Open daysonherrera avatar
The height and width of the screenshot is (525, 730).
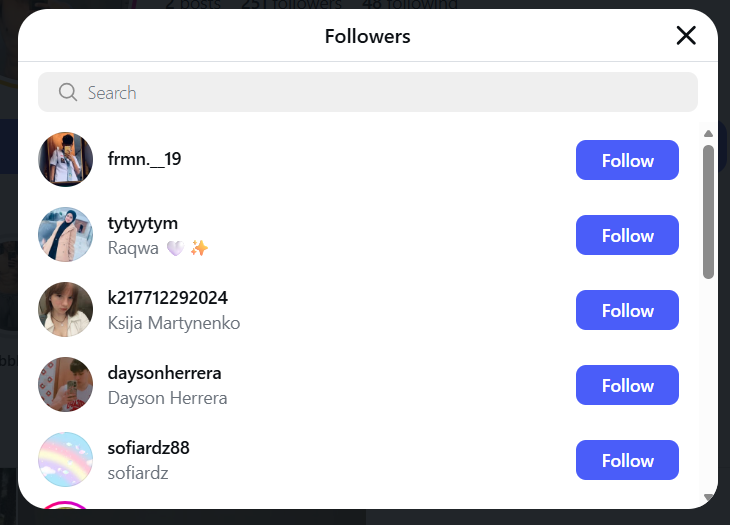click(66, 385)
